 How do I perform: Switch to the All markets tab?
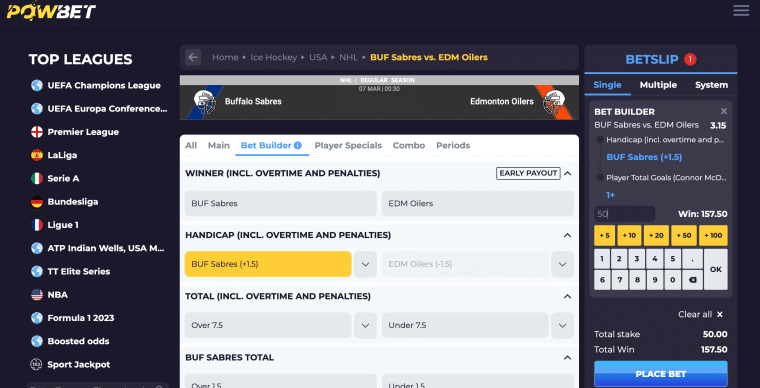191,145
